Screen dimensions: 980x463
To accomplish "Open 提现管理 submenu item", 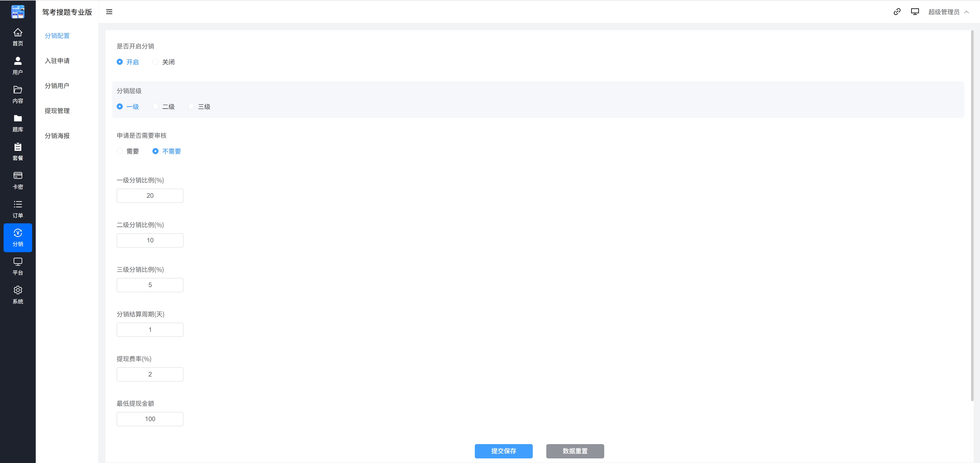I will pyautogui.click(x=57, y=111).
